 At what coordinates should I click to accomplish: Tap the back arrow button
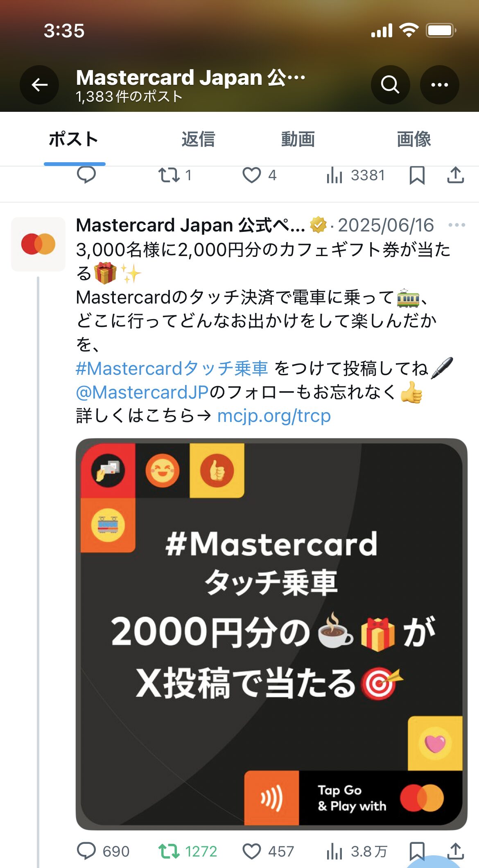coord(39,85)
